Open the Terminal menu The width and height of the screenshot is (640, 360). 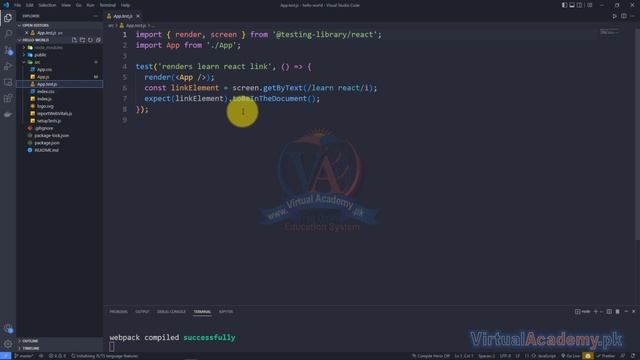108,5
